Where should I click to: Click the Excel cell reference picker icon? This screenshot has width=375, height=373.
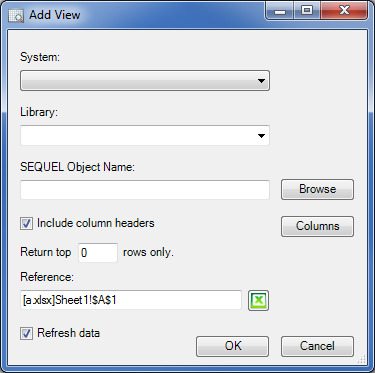click(258, 300)
